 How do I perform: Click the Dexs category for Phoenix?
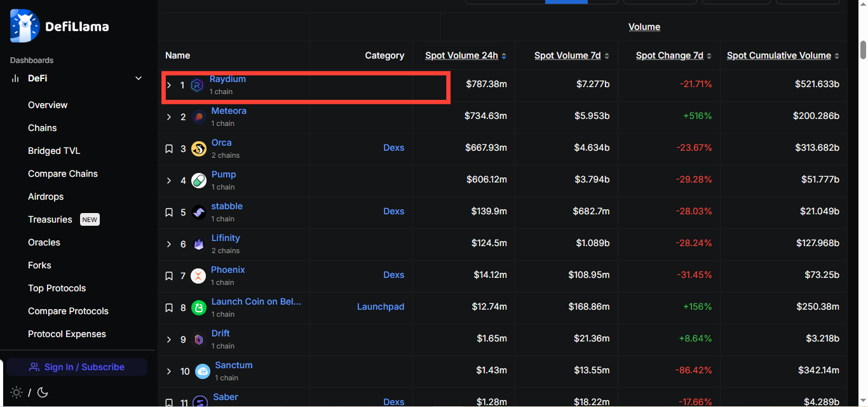[x=394, y=275]
